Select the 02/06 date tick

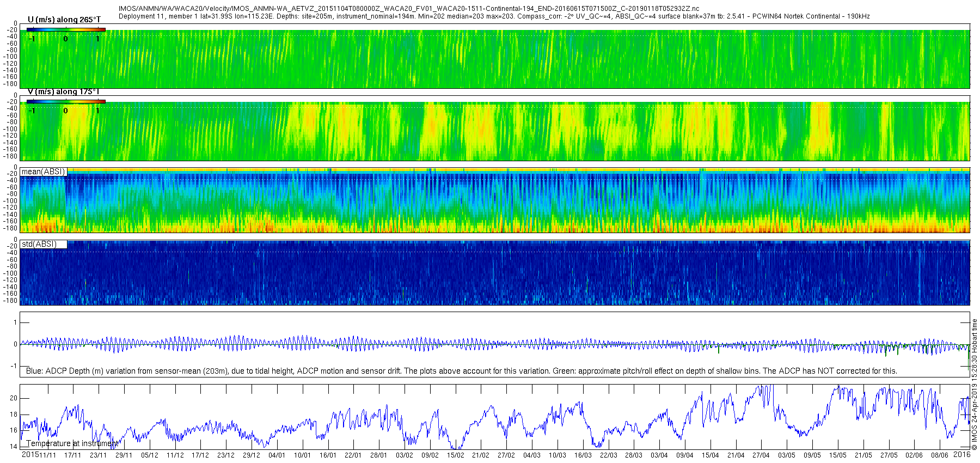(914, 455)
